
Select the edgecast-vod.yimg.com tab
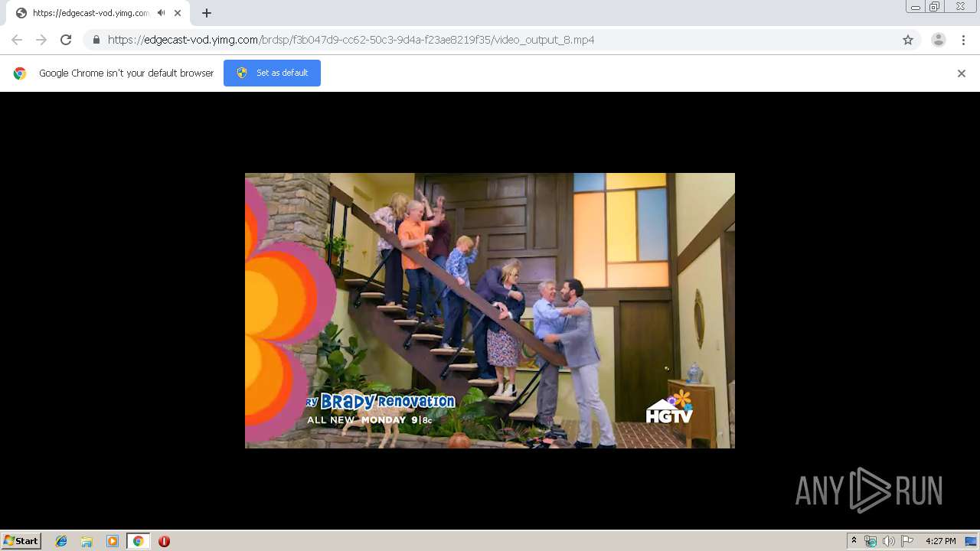pos(98,13)
